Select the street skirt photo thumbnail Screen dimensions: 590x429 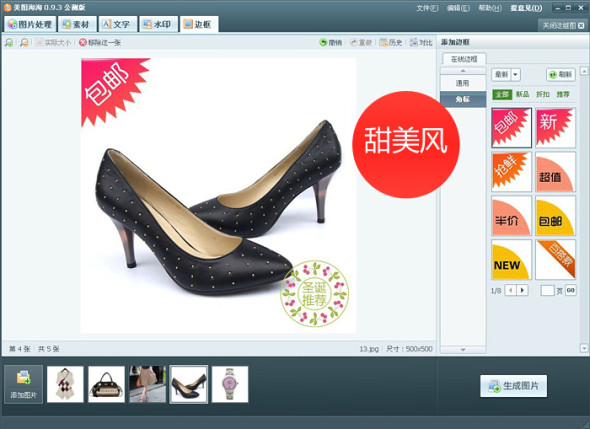(148, 384)
